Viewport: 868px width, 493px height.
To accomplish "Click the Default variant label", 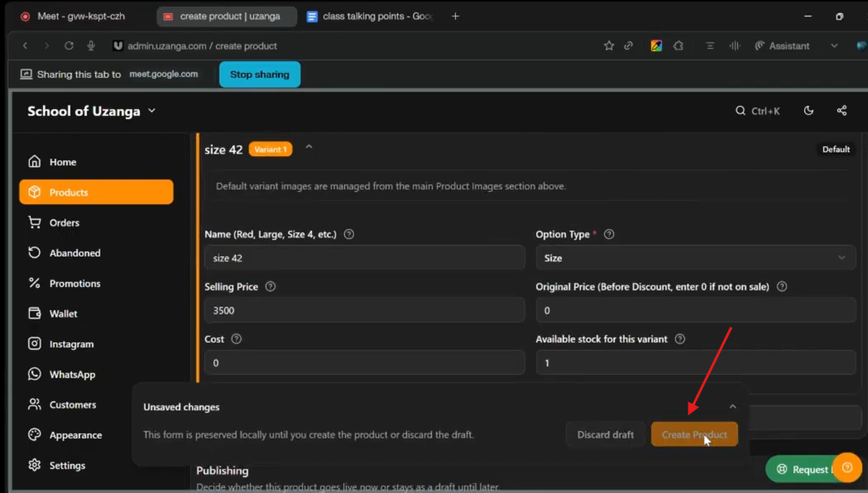I will pyautogui.click(x=836, y=150).
